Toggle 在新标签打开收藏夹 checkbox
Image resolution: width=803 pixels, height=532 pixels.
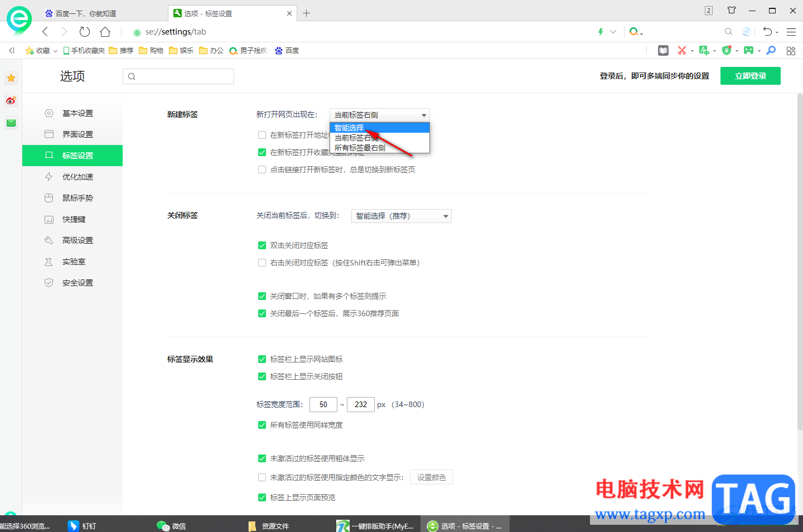pos(262,152)
